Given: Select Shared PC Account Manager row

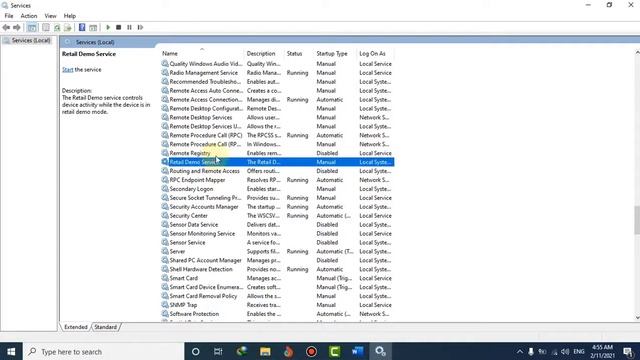Looking at the screenshot, I should 278,260.
